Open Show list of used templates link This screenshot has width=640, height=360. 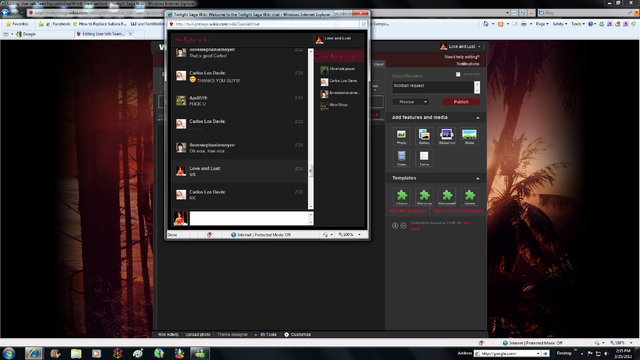[458, 211]
